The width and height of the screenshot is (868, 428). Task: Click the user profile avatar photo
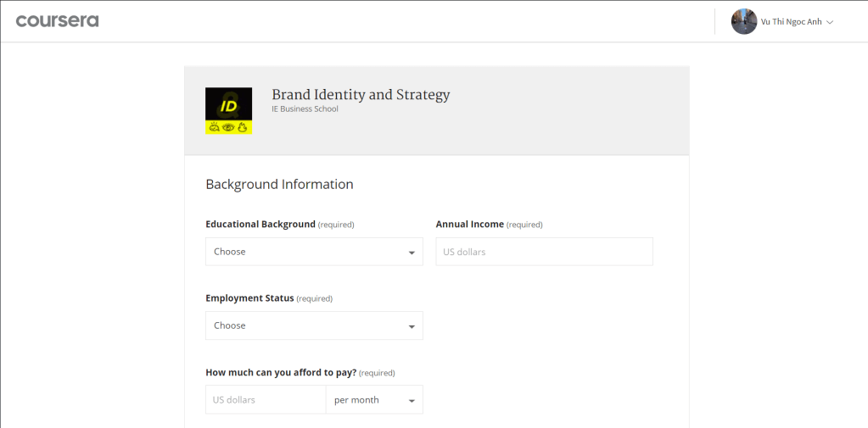[x=743, y=21]
